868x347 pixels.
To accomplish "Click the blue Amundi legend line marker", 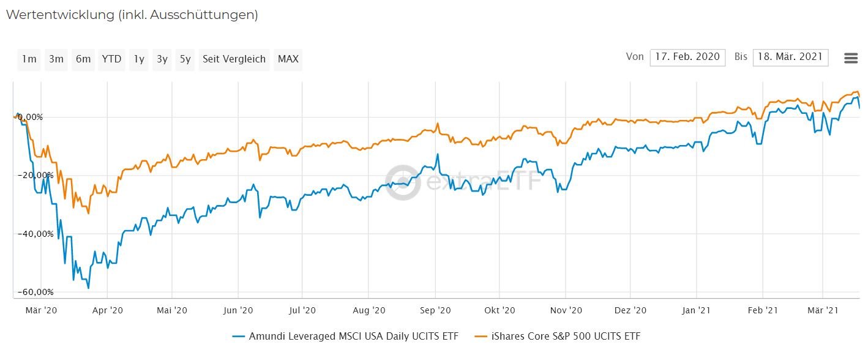I will coord(239,336).
